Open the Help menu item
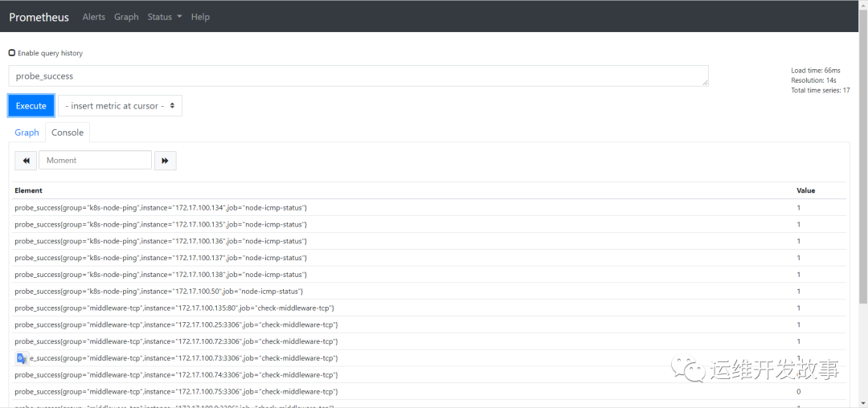The width and height of the screenshot is (868, 408). (200, 17)
